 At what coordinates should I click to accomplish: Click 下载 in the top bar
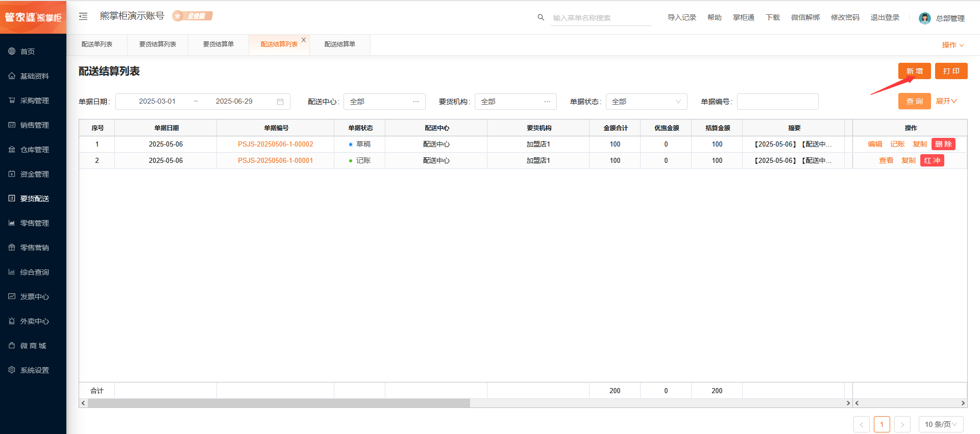(x=773, y=17)
